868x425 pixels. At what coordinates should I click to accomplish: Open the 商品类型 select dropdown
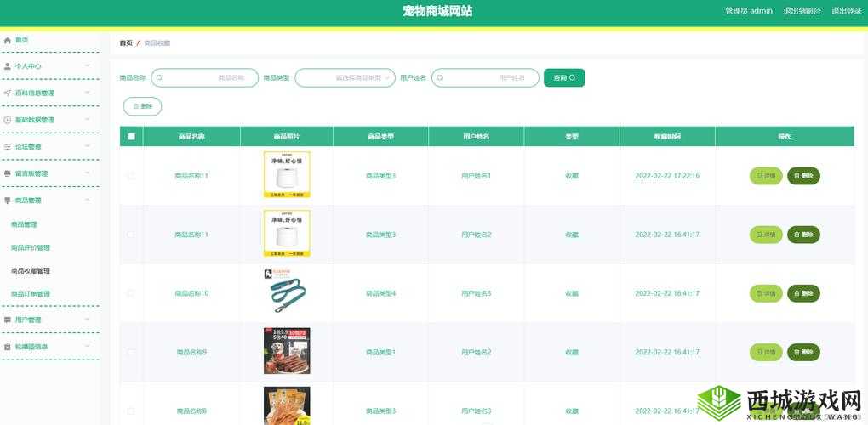coord(345,78)
